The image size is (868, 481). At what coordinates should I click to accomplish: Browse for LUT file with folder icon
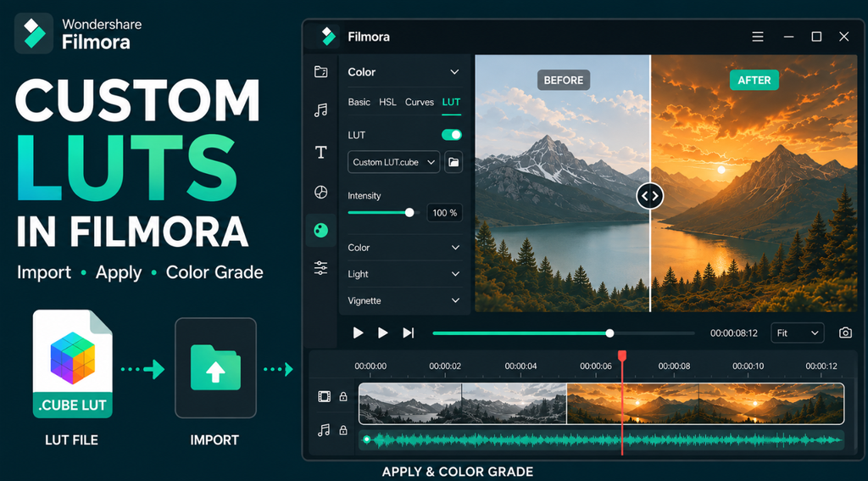point(453,162)
